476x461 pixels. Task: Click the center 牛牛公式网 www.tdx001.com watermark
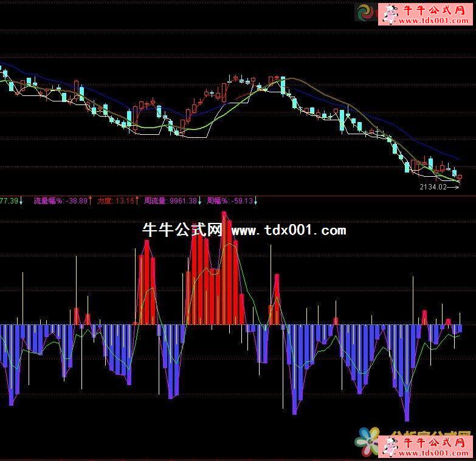pos(244,230)
